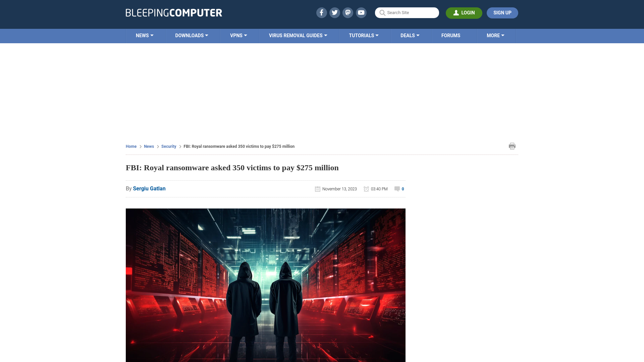Image resolution: width=644 pixels, height=362 pixels.
Task: Click the print article icon
Action: point(512,146)
